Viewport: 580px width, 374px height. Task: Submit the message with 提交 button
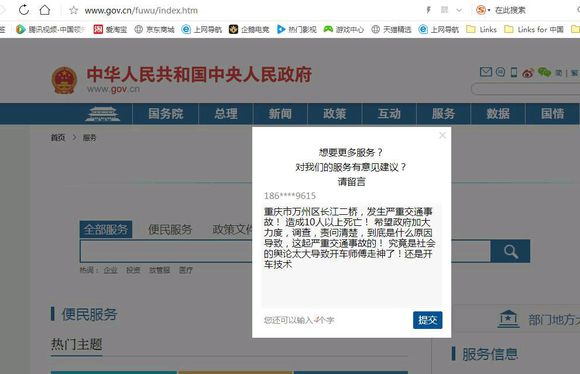pyautogui.click(x=428, y=320)
